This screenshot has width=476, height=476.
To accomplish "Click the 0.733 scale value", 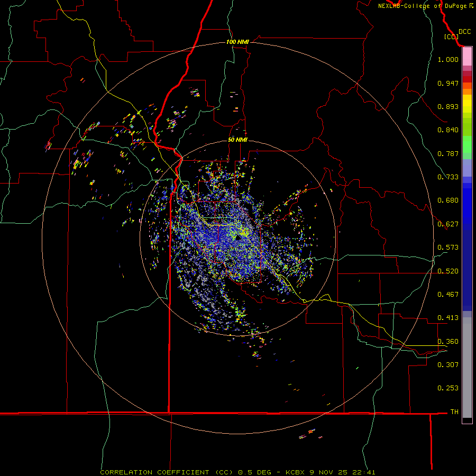I will pyautogui.click(x=448, y=177).
